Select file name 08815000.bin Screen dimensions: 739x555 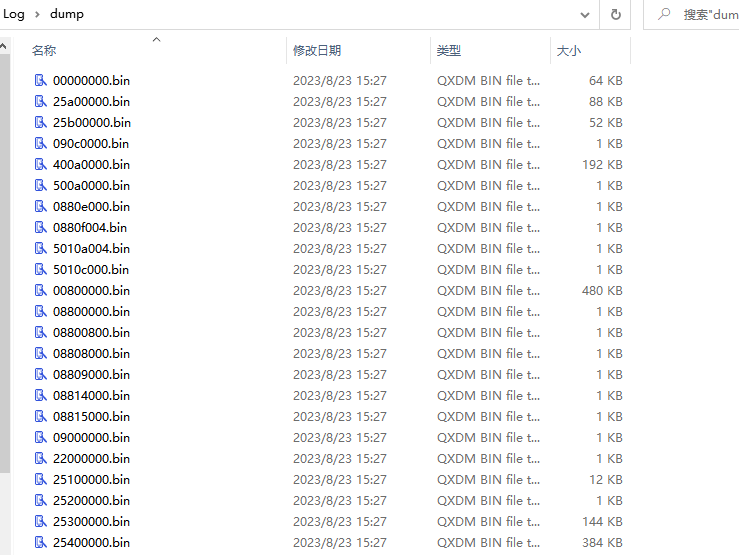91,417
